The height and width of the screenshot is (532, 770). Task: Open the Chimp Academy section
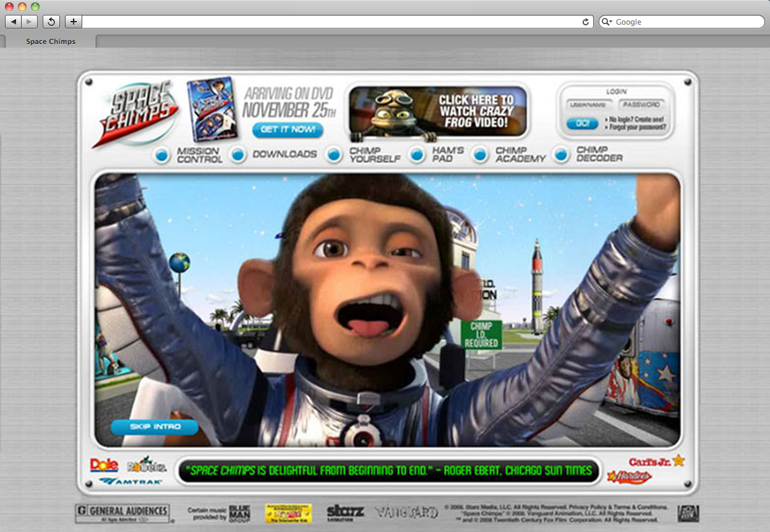pyautogui.click(x=521, y=155)
